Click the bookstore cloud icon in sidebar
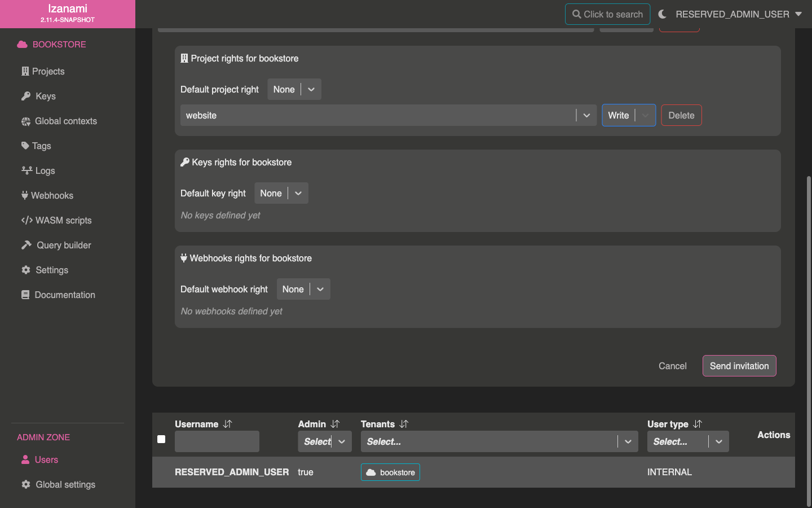This screenshot has width=812, height=508. (22, 45)
